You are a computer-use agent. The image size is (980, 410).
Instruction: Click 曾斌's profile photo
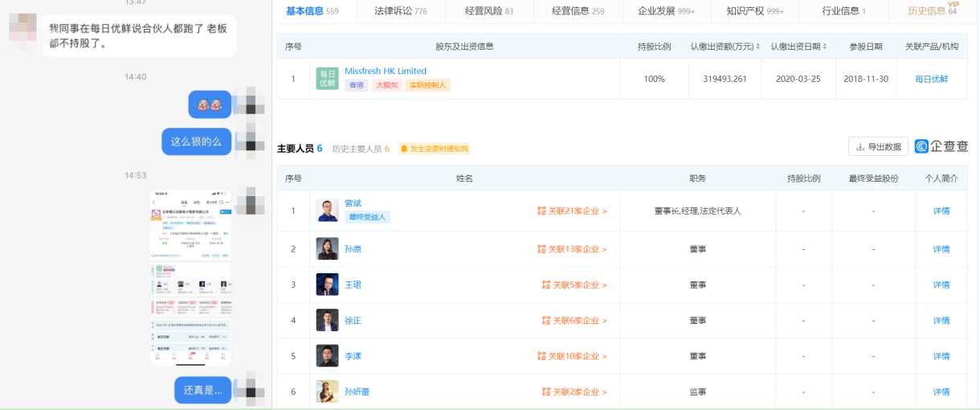pyautogui.click(x=327, y=211)
